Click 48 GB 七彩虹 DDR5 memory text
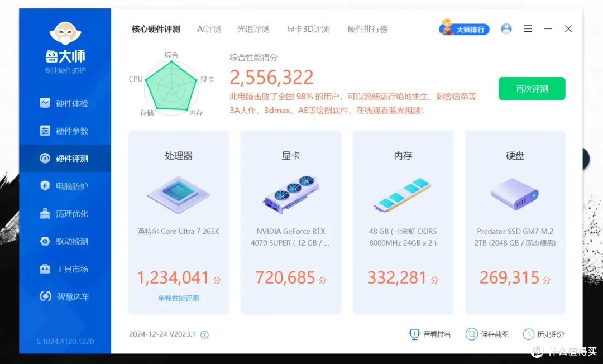The image size is (603, 364). 403,237
